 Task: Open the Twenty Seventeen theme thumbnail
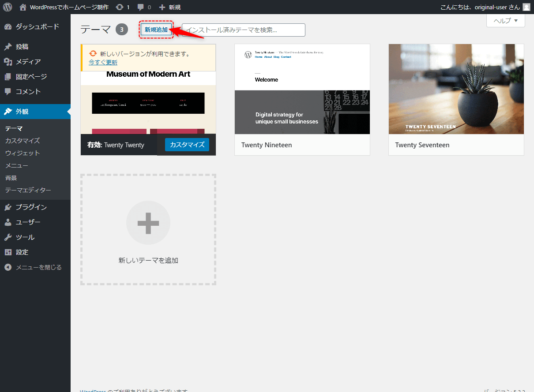point(456,89)
